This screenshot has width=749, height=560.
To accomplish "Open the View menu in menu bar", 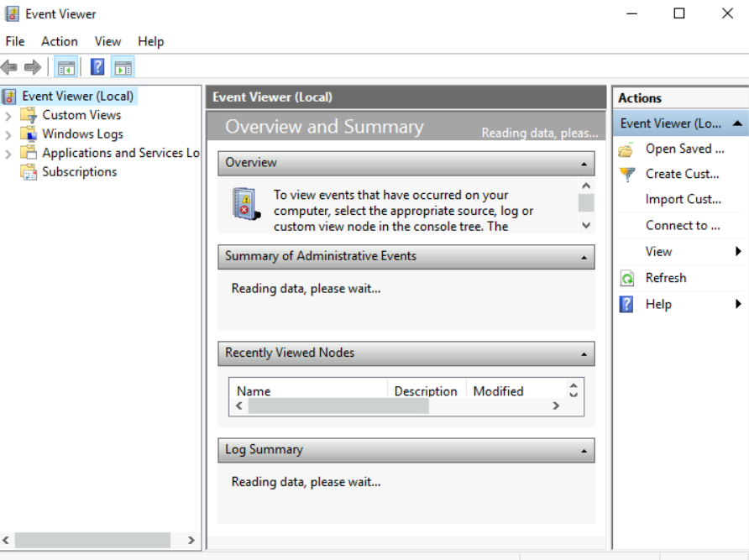I will (107, 42).
